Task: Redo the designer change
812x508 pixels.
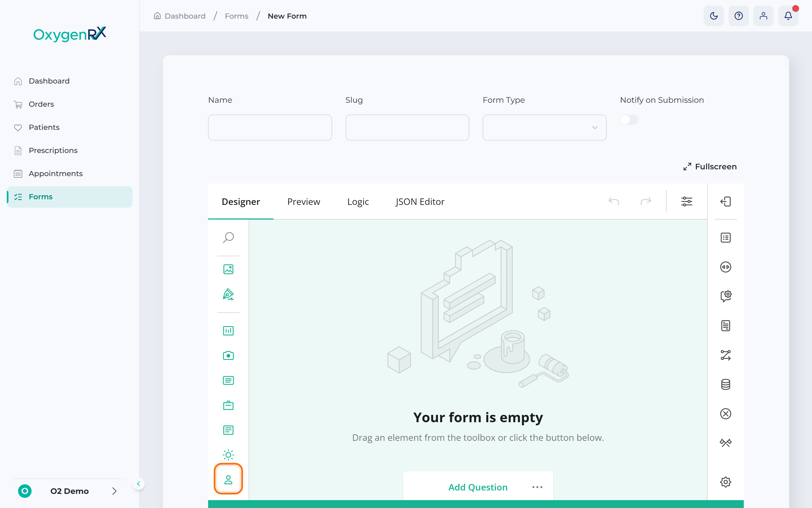Action: click(646, 201)
